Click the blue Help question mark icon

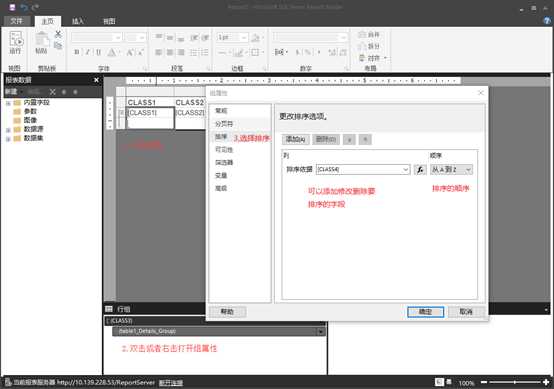pos(547,21)
